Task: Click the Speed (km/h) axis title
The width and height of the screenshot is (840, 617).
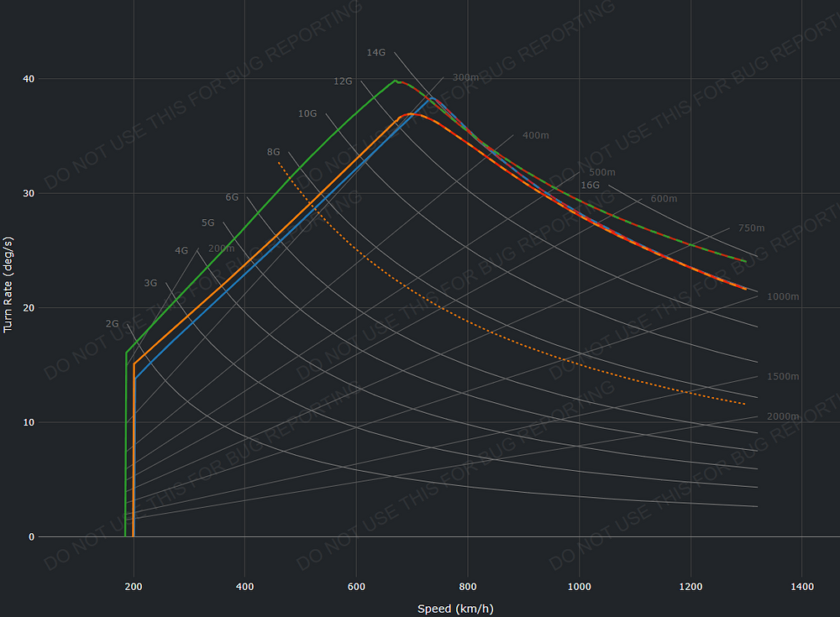Action: click(x=452, y=609)
